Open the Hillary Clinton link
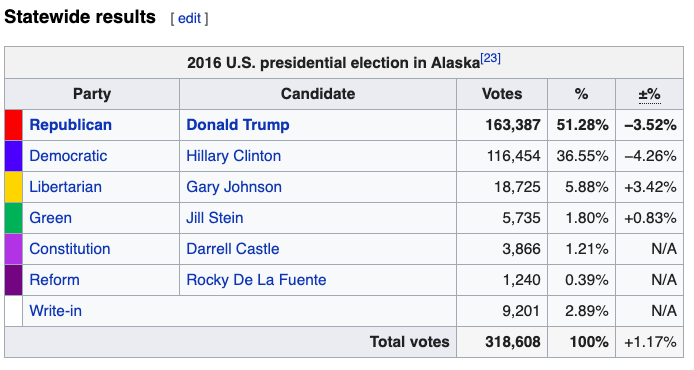 234,156
